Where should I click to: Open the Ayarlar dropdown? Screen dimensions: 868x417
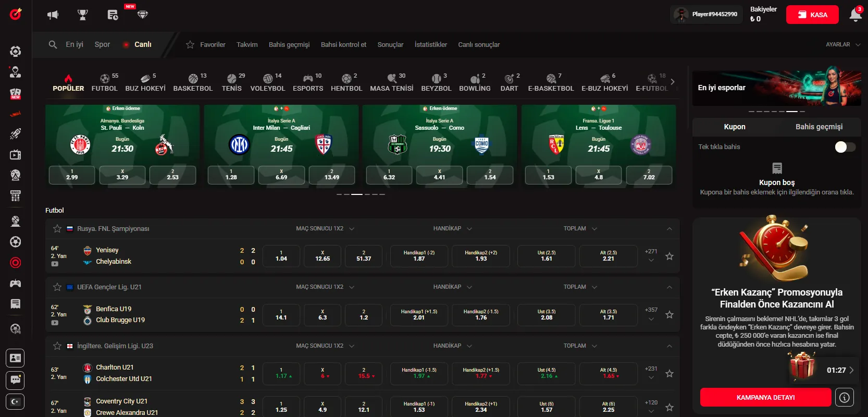[842, 45]
